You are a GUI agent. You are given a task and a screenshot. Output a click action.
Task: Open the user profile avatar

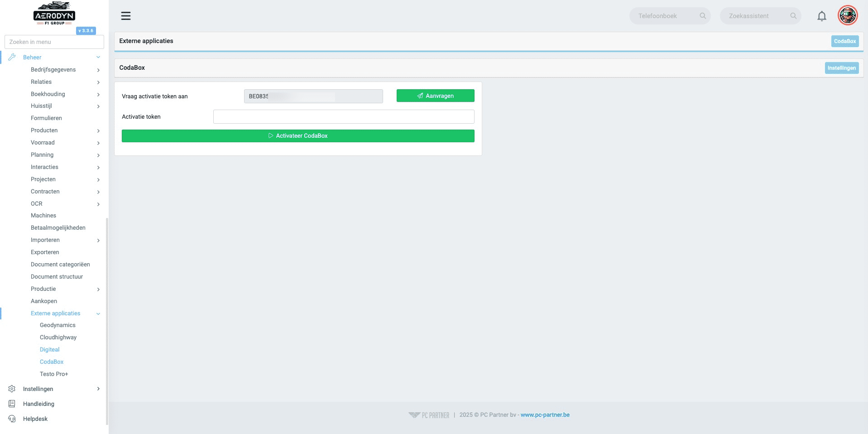pos(848,15)
